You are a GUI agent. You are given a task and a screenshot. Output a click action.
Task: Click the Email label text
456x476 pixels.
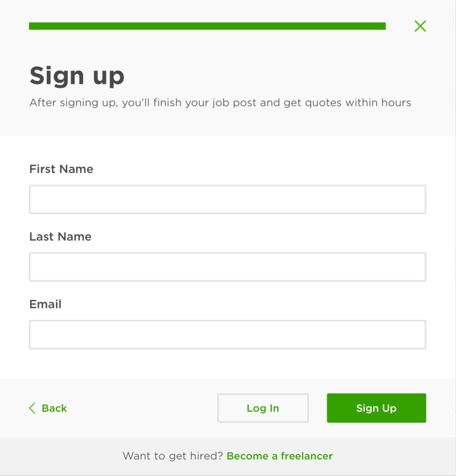tap(45, 304)
